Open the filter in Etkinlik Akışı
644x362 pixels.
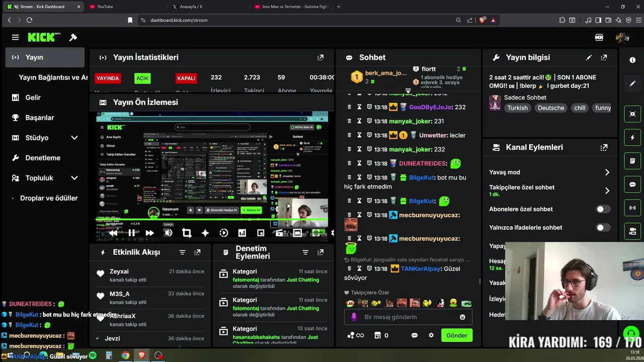(182, 252)
